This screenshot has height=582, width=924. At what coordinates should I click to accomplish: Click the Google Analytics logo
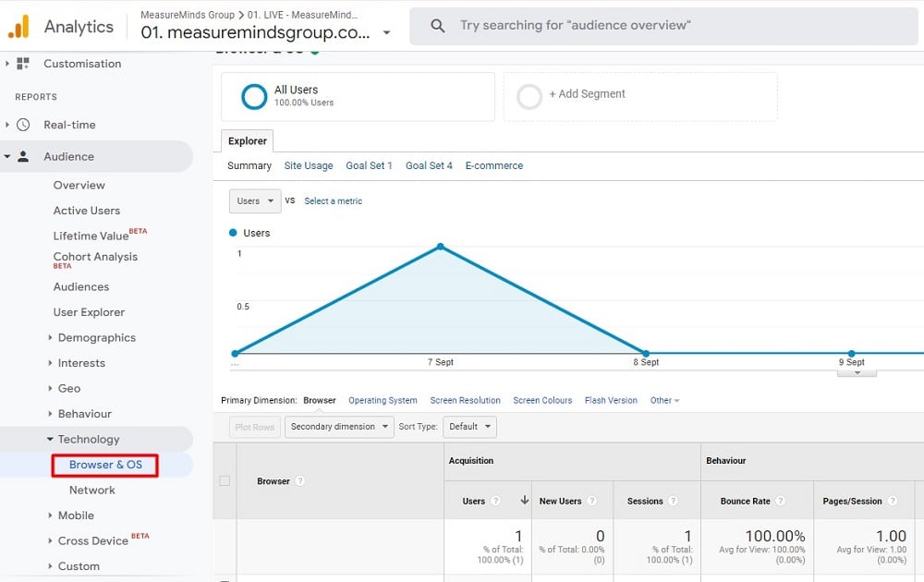pos(20,26)
